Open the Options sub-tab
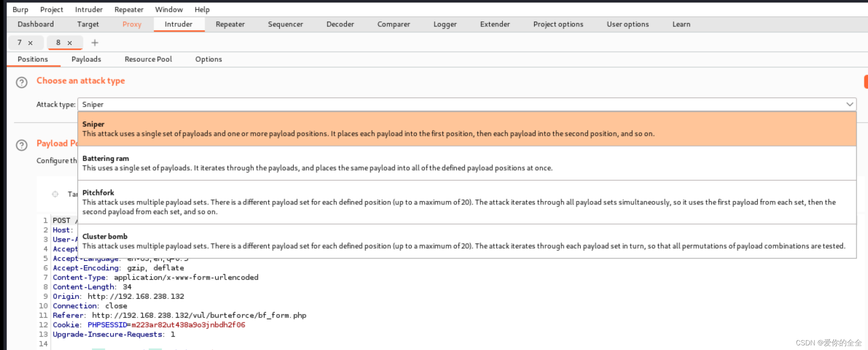The width and height of the screenshot is (868, 350). [x=208, y=59]
